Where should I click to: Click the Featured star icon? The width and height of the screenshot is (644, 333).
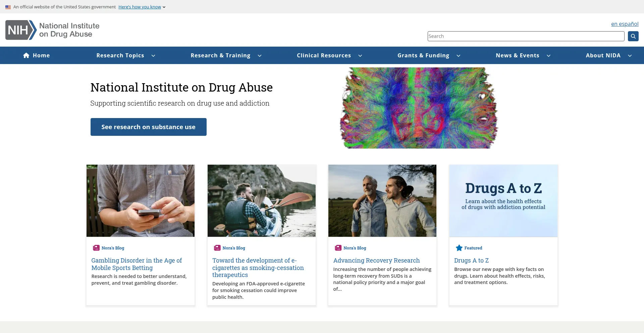click(459, 248)
